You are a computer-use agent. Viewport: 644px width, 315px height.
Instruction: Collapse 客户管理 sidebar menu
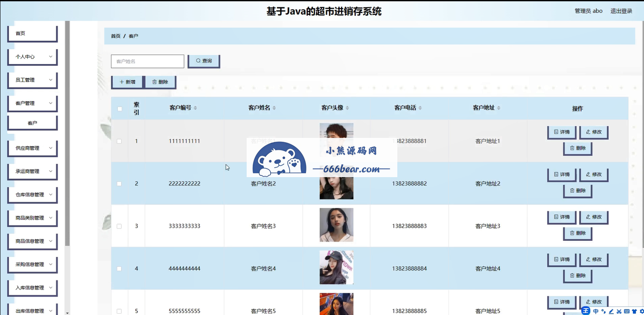32,103
